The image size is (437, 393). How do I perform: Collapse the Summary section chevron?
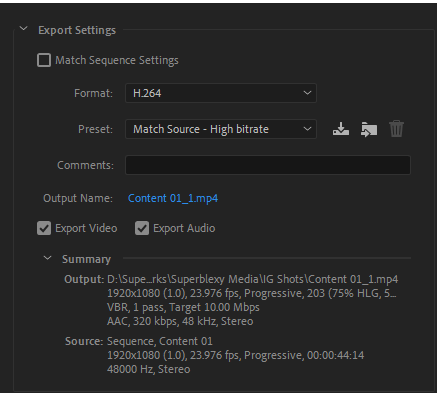click(48, 258)
